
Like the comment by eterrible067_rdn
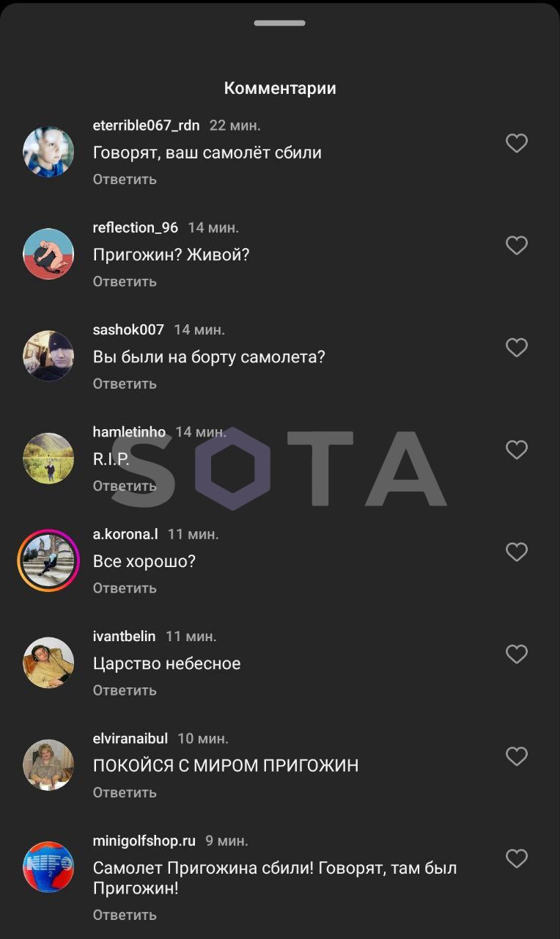pos(517,143)
